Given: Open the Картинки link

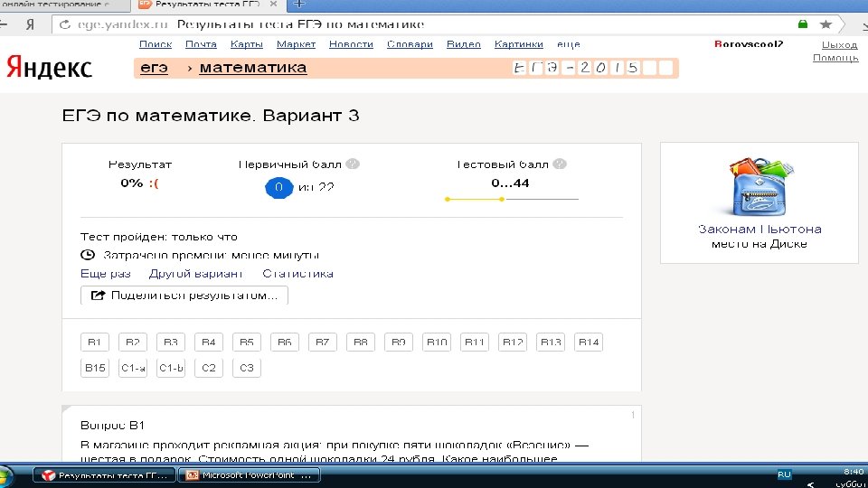Looking at the screenshot, I should [x=519, y=44].
